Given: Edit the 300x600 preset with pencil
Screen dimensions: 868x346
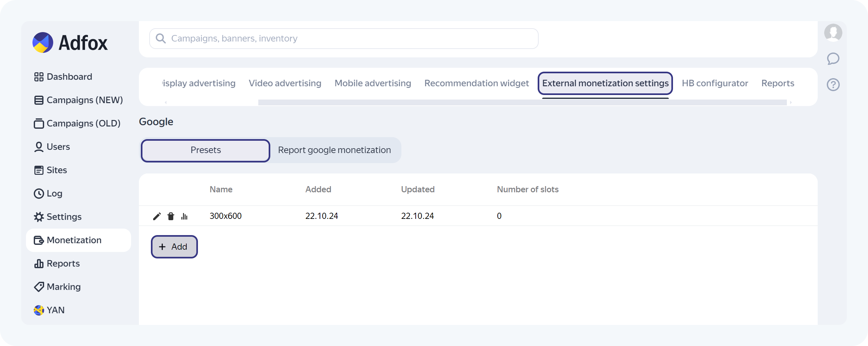Looking at the screenshot, I should click(x=157, y=216).
